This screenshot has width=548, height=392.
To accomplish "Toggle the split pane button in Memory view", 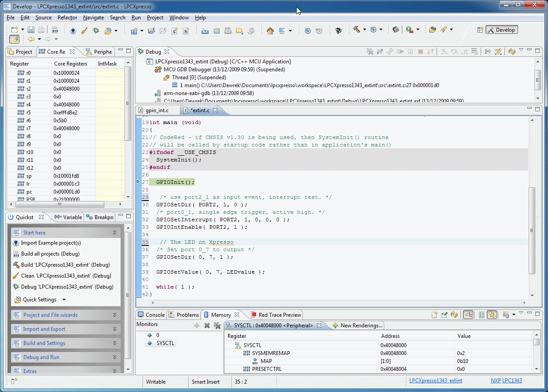I will click(x=482, y=315).
